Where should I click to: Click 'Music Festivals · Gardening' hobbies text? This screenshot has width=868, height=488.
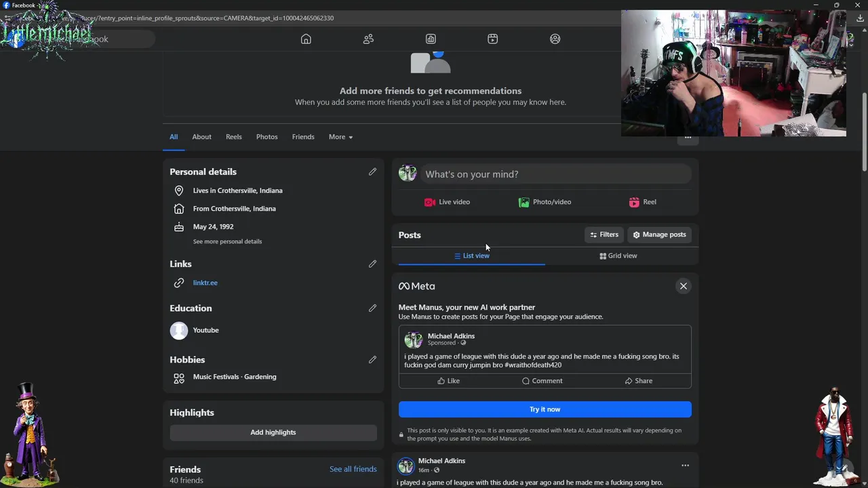(x=235, y=377)
